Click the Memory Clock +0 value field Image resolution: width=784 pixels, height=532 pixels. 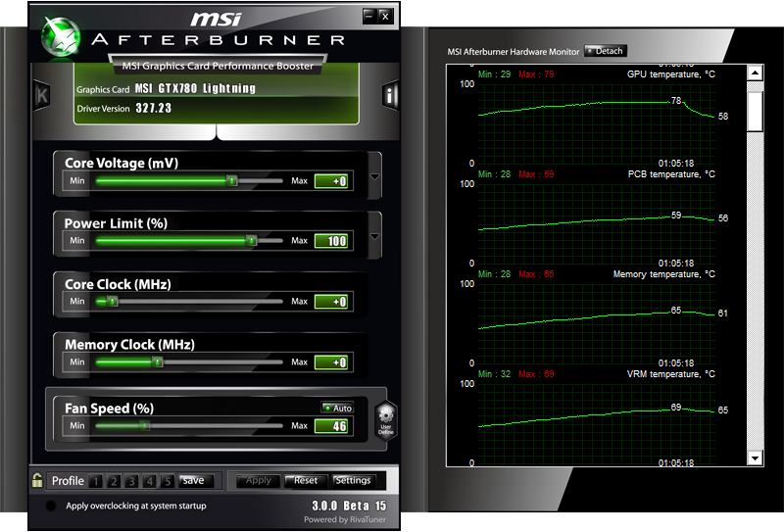(331, 362)
